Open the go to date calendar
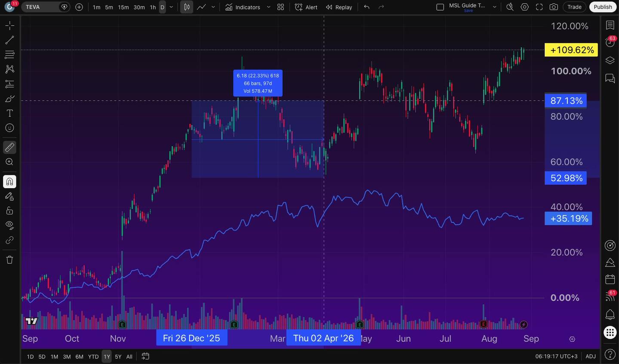Image resolution: width=619 pixels, height=364 pixels. (x=145, y=356)
